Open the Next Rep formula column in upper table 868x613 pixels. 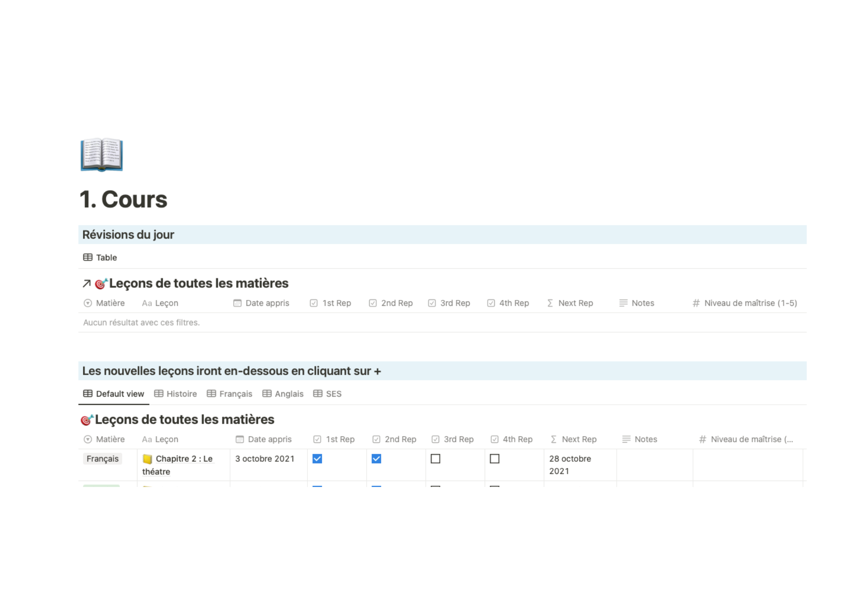[570, 303]
